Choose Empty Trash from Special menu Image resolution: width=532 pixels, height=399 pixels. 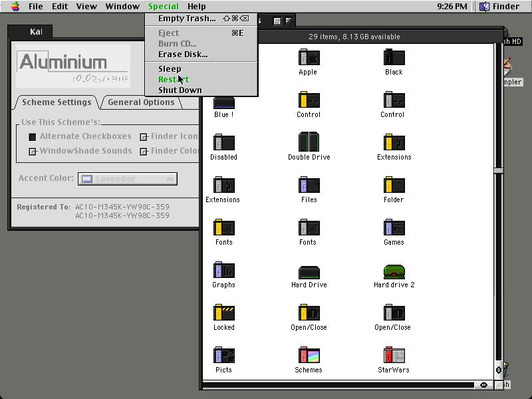coord(201,19)
